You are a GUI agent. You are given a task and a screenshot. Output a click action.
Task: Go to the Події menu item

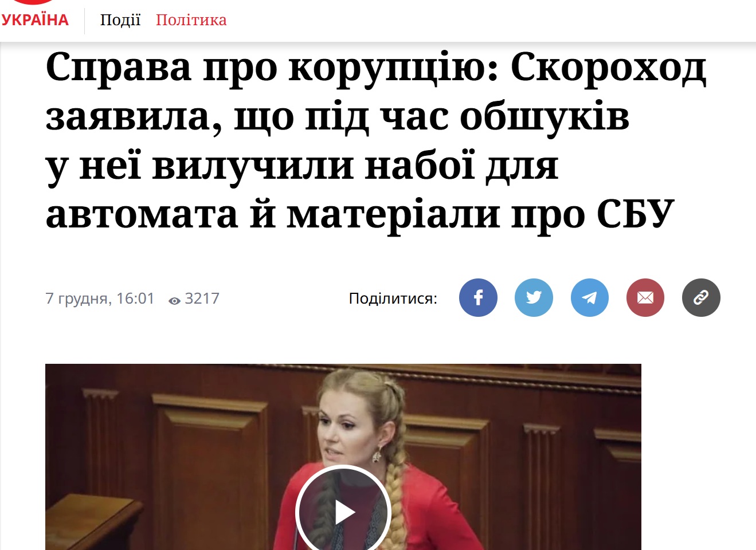(x=120, y=20)
